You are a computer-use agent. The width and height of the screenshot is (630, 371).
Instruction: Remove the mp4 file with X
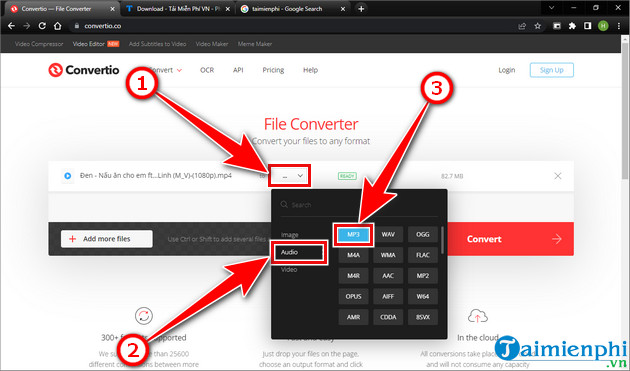(x=558, y=176)
